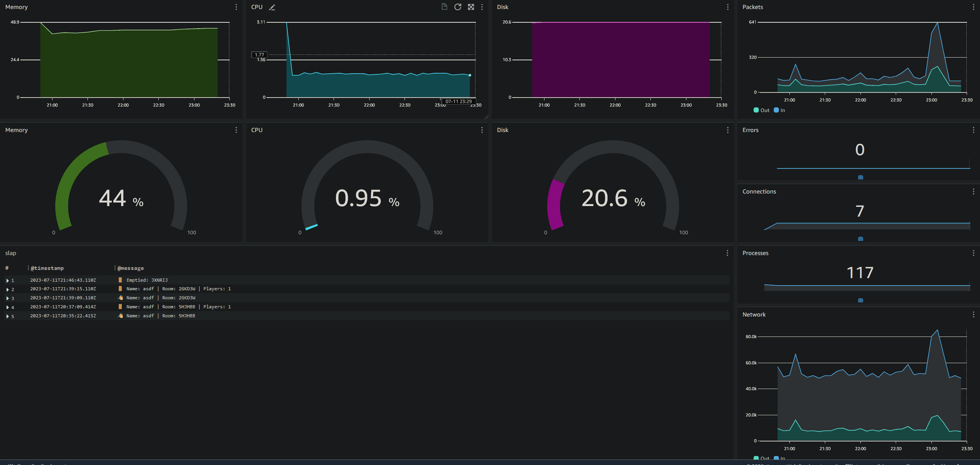Open actions menu for Memory line chart

coord(236,7)
